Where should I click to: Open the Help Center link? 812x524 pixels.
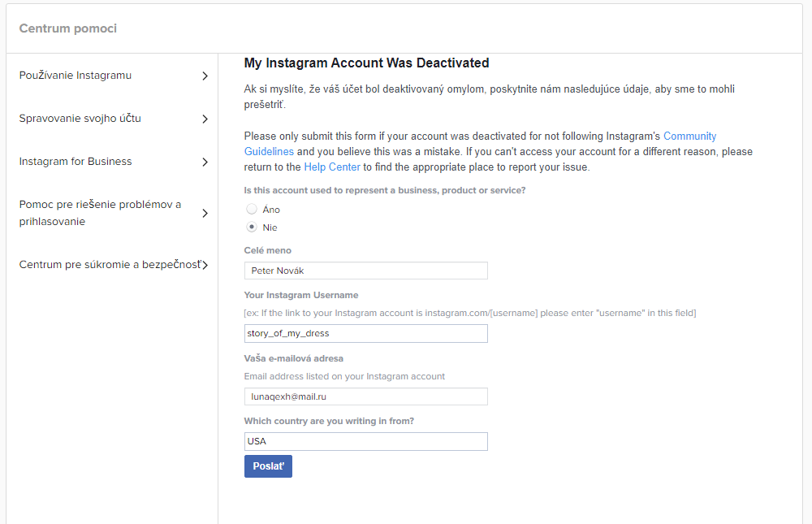coord(332,167)
